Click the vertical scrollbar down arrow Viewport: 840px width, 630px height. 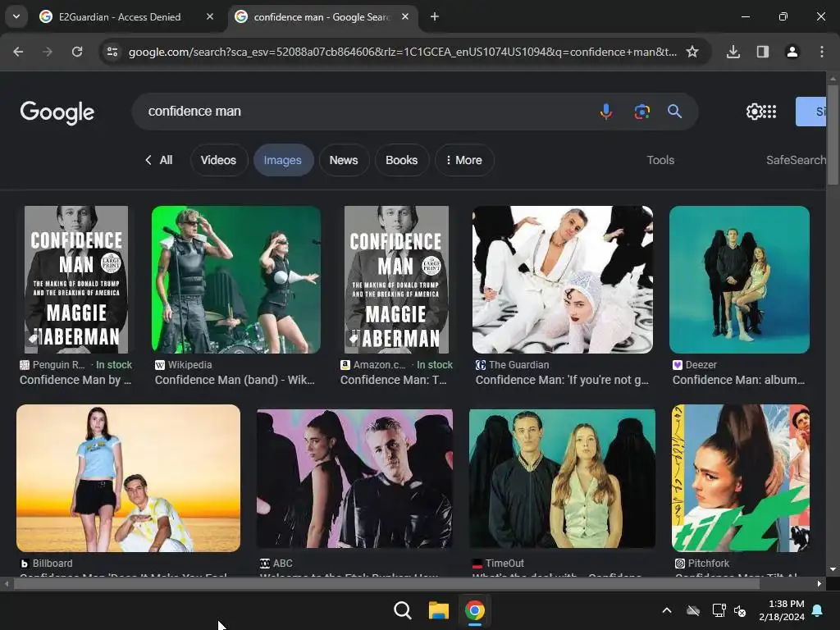pyautogui.click(x=833, y=569)
